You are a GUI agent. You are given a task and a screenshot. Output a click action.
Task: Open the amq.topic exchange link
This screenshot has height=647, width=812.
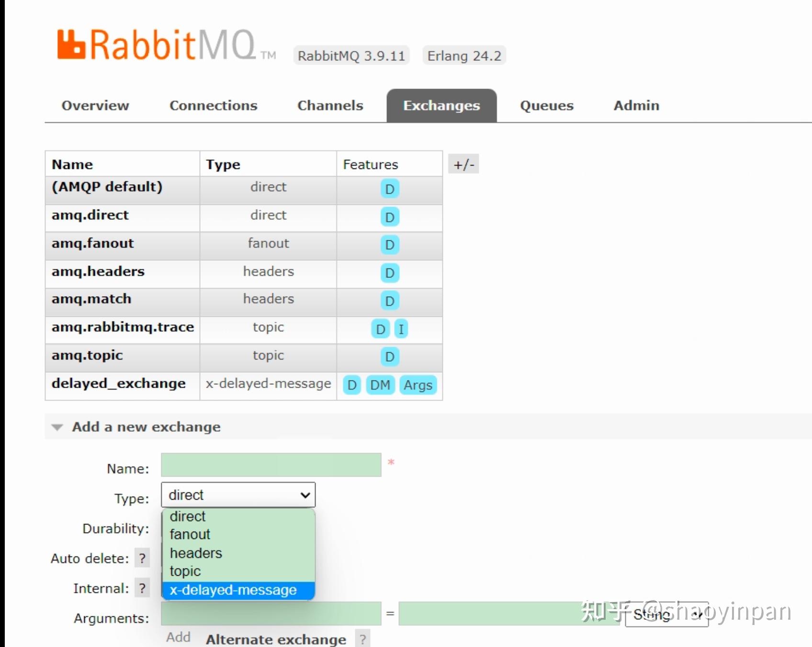87,355
